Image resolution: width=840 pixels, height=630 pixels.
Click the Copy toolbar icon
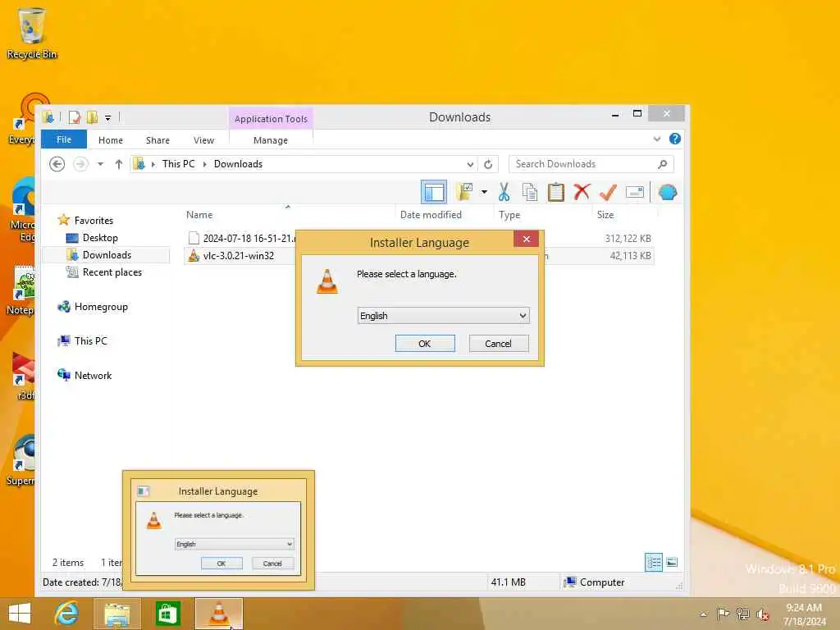tap(530, 192)
